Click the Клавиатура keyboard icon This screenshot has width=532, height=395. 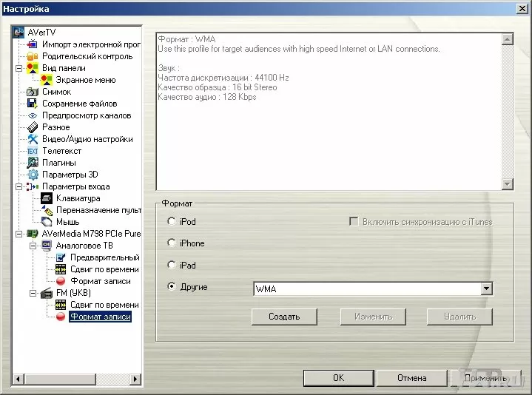tap(47, 198)
